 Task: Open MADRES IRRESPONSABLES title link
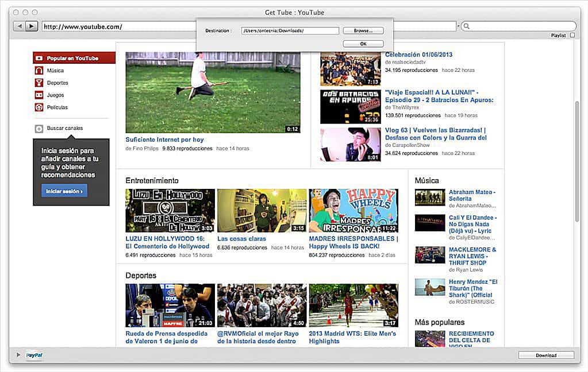point(353,242)
